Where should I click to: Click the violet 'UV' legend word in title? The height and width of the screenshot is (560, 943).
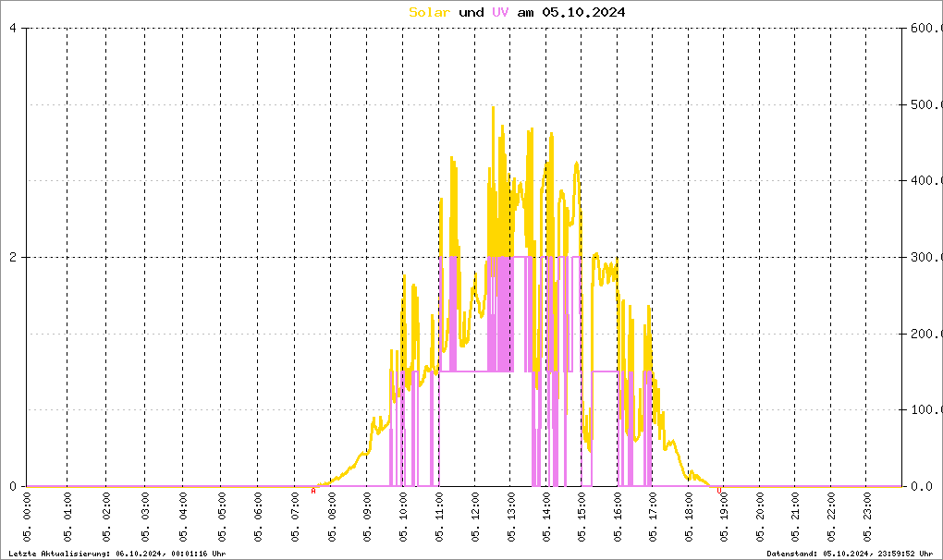(500, 12)
